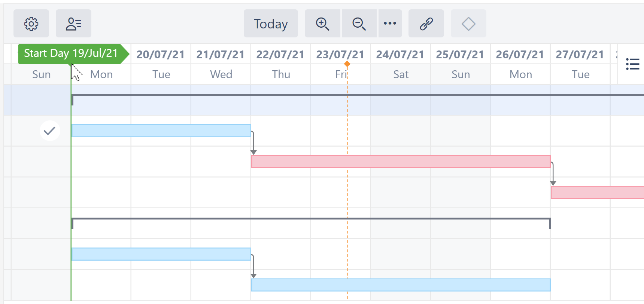Activate the dependency link tool
This screenshot has height=304, width=644.
coord(426,24)
